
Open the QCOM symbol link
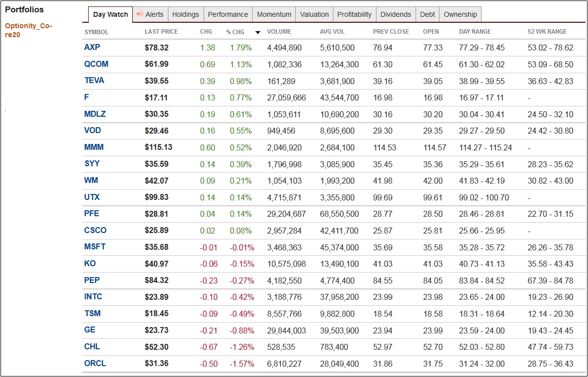click(x=96, y=64)
